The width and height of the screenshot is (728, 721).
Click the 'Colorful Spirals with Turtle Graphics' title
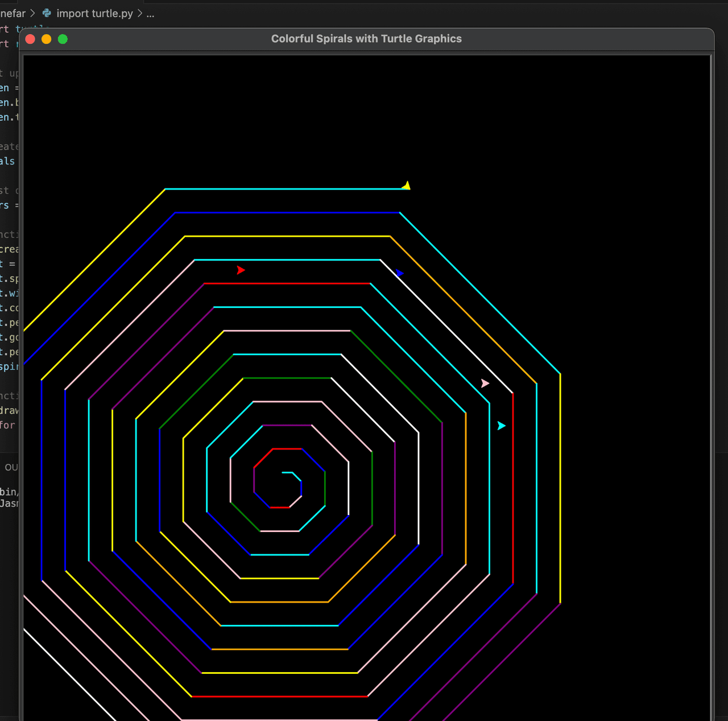click(x=366, y=39)
